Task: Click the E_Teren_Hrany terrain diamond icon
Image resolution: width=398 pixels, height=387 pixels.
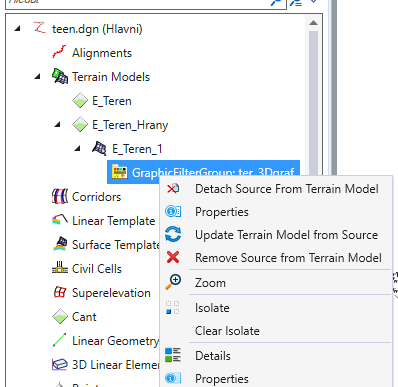Action: pyautogui.click(x=80, y=125)
